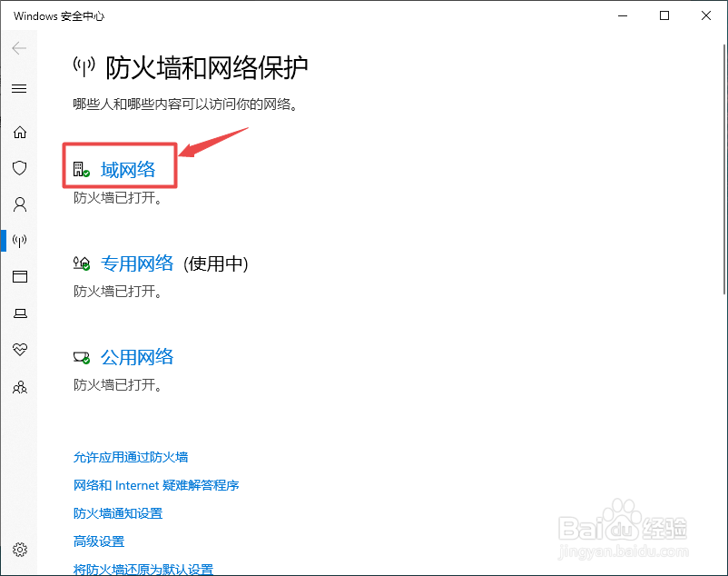Open Virus & threat protection shield icon
Screen dimensions: 728x576
click(x=20, y=168)
